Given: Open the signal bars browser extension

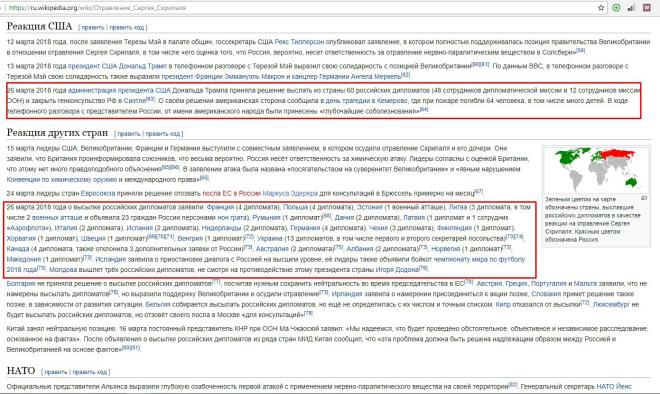Looking at the screenshot, I should pos(631,8).
